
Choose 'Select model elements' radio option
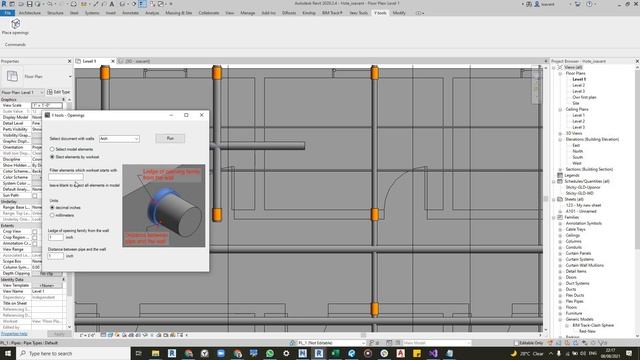52,149
